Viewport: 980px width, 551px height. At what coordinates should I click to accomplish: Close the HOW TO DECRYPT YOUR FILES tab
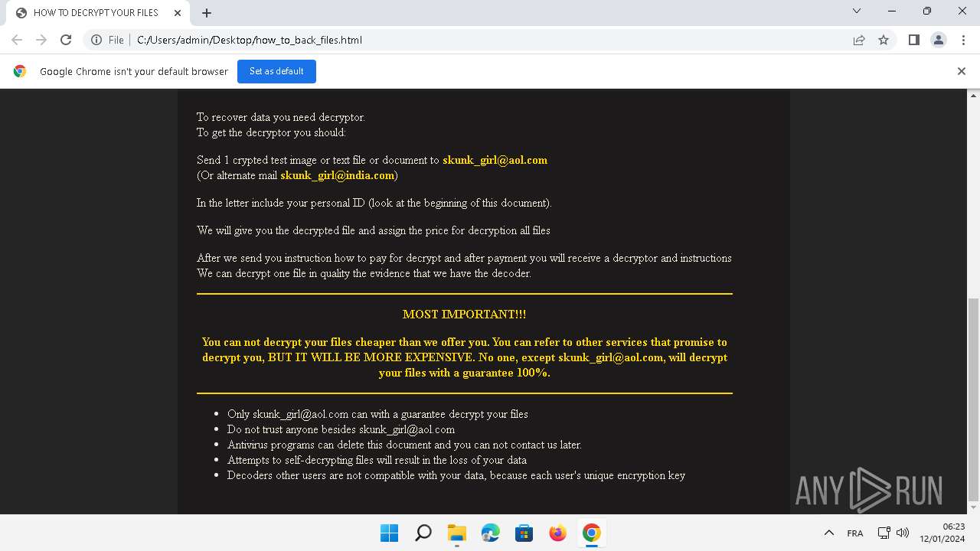(178, 13)
